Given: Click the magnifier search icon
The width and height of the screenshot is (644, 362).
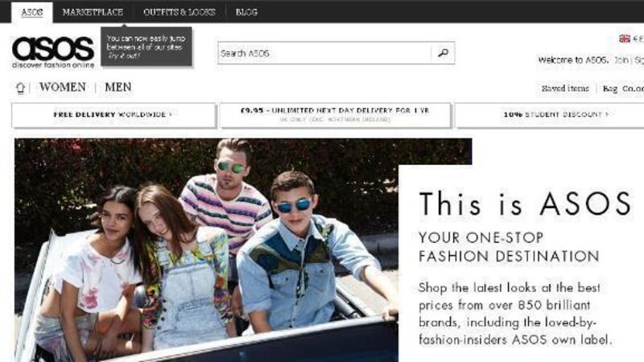Looking at the screenshot, I should tap(443, 53).
